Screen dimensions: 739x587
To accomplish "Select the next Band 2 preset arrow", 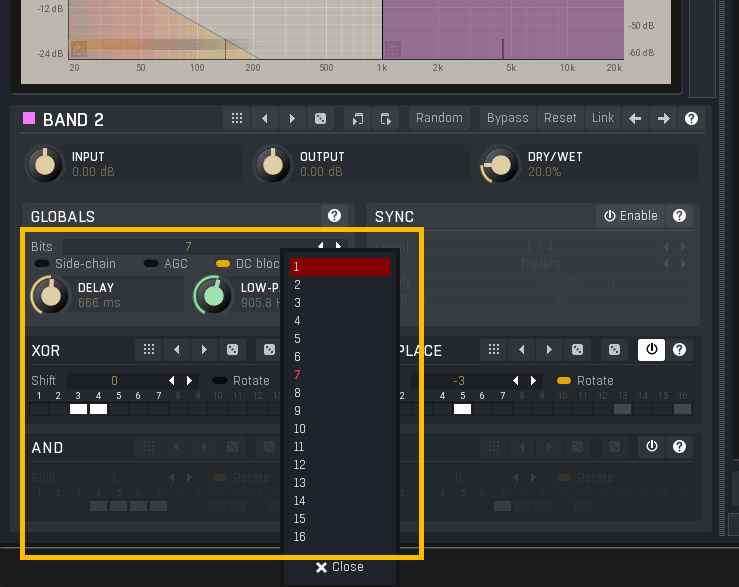I will 292,118.
